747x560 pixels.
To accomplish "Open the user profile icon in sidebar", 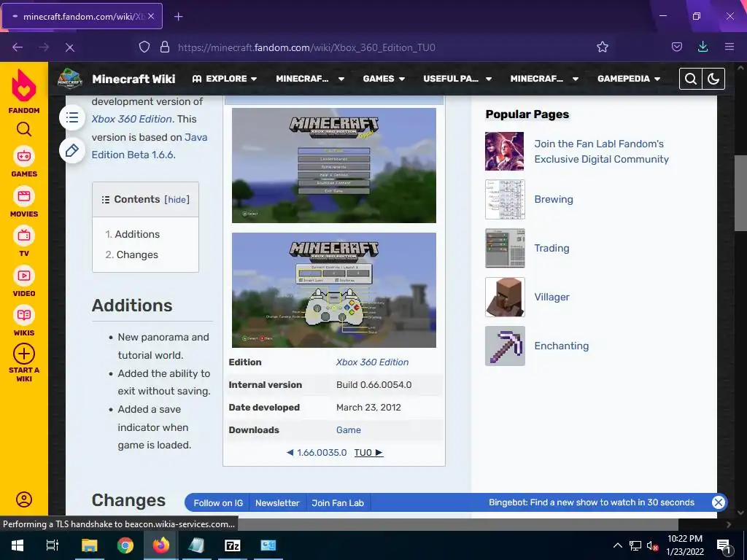I will (24, 499).
